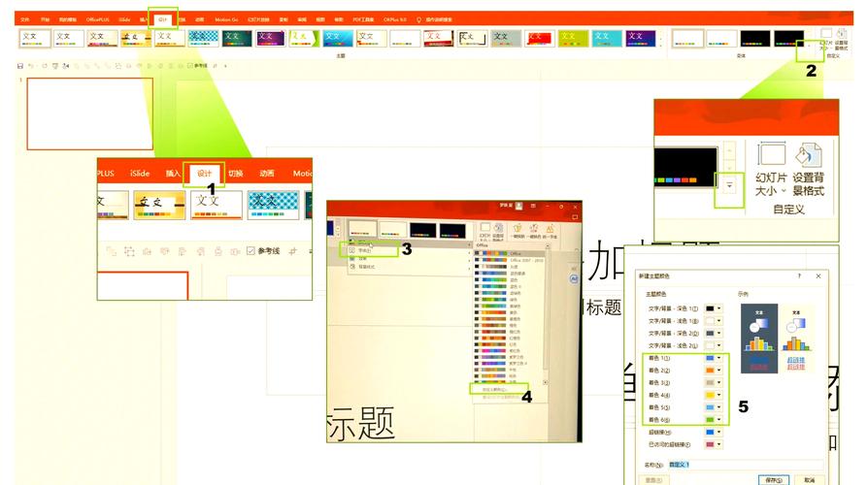Screen dimensions: 868x485
Task: Click the Undo arrow in the quick access toolbar
Action: pos(31,66)
